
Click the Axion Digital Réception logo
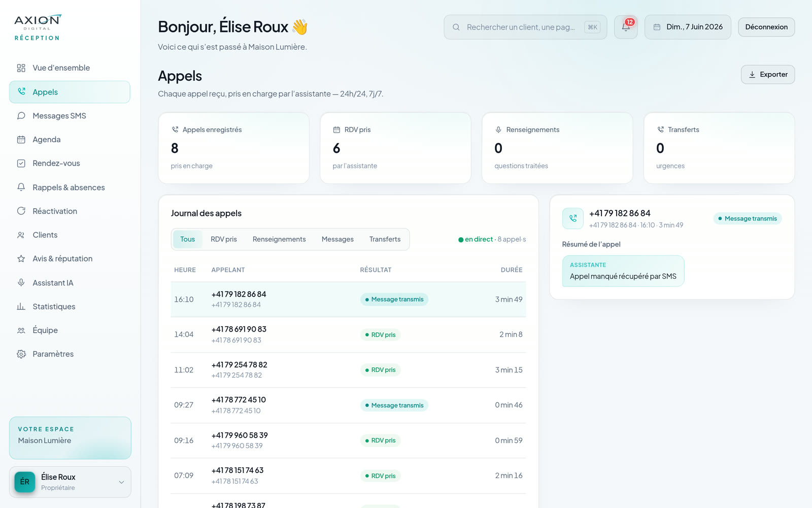pyautogui.click(x=38, y=27)
